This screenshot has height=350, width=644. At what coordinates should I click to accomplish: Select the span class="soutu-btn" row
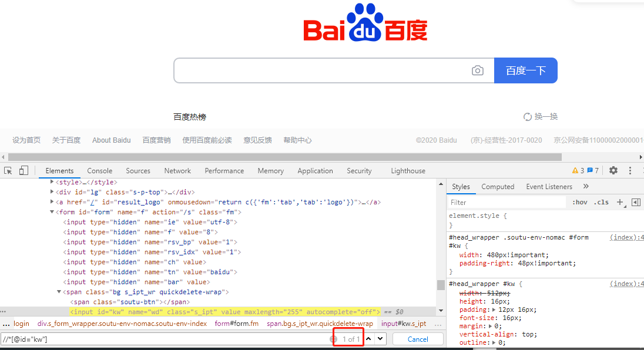[x=130, y=302]
